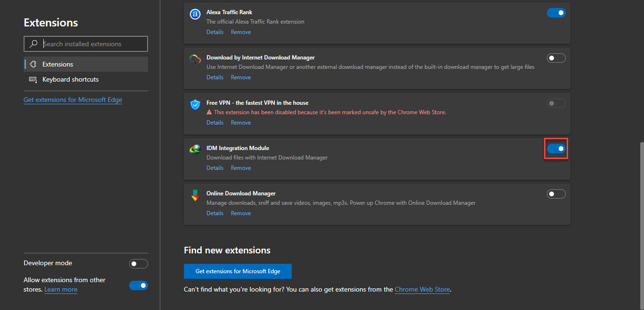The height and width of the screenshot is (310, 644).
Task: Enable the Online Download Manager toggle
Action: coord(556,194)
